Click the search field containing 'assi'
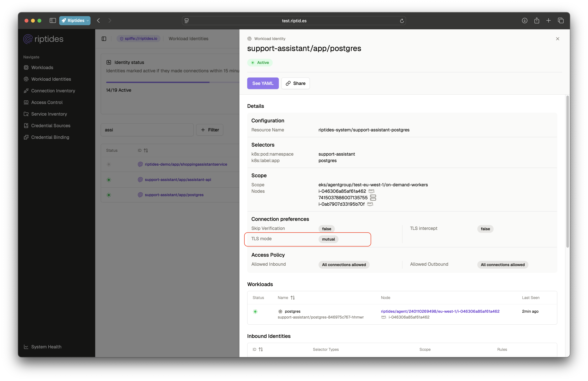The width and height of the screenshot is (588, 381). [x=147, y=130]
